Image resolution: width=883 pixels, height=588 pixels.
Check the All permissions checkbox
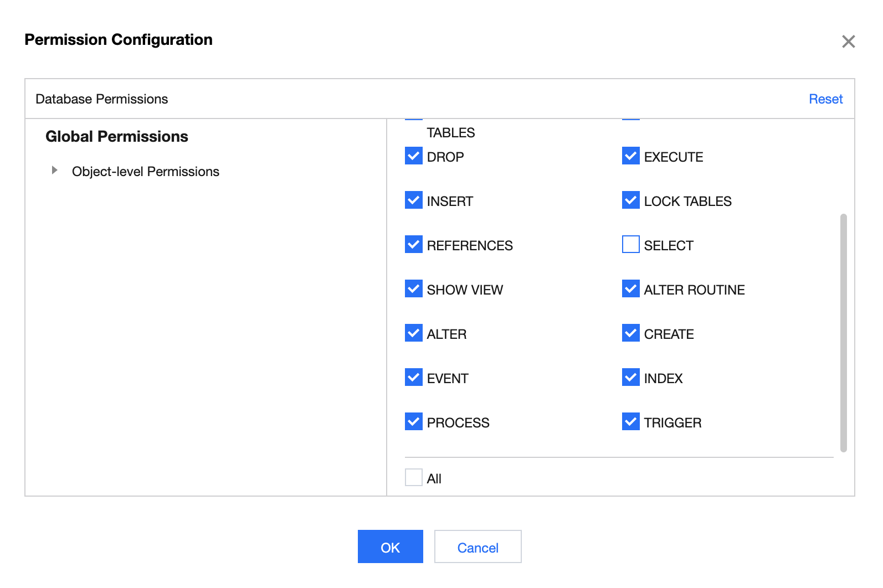(414, 477)
